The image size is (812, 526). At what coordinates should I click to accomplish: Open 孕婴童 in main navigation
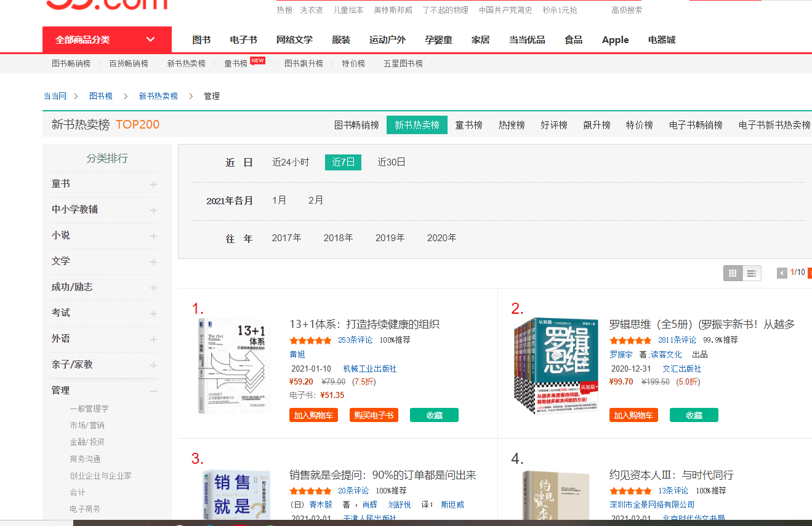[x=438, y=39]
